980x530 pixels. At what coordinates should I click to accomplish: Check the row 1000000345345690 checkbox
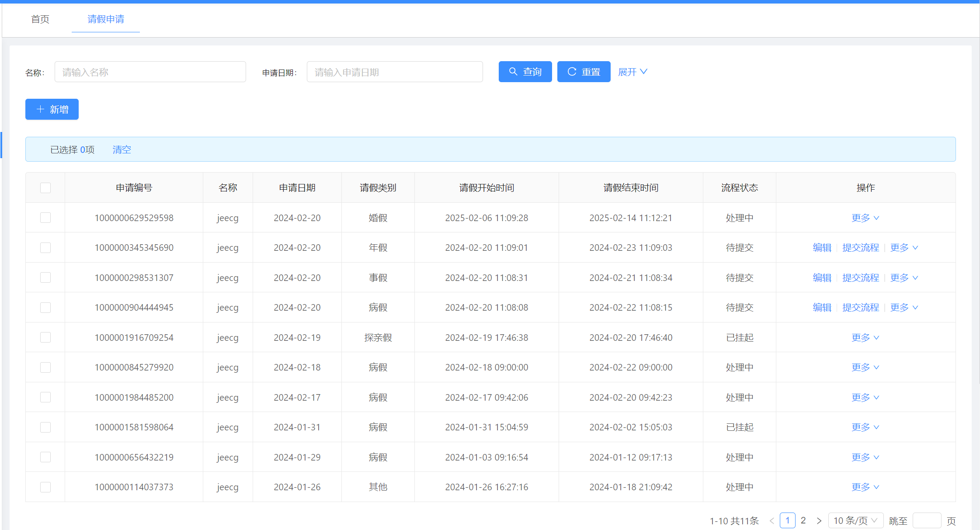pos(45,248)
